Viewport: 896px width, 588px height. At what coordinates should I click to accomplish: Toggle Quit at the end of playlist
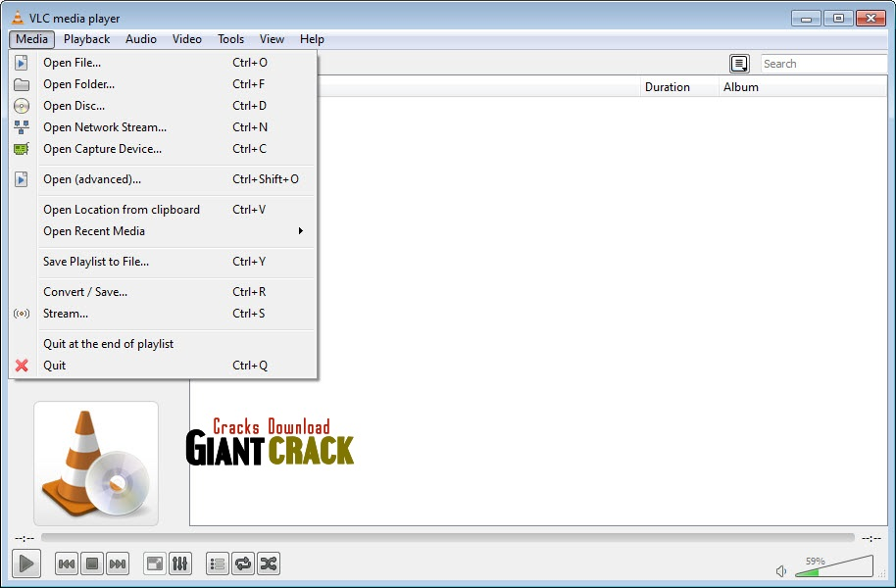(163, 344)
